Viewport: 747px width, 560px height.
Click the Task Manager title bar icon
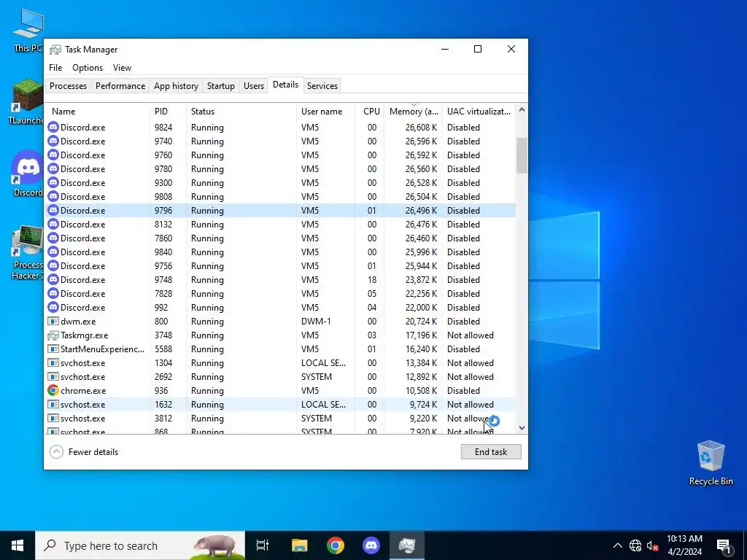pos(55,50)
